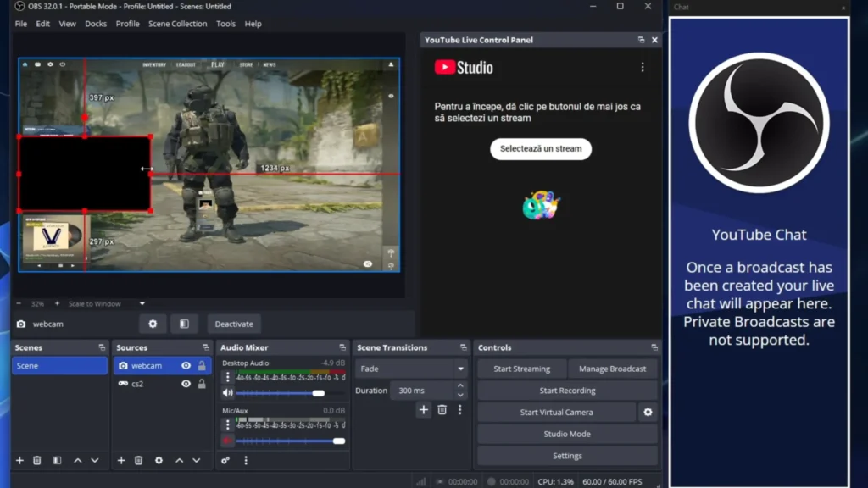Open the Docks menu
This screenshot has height=488, width=868.
click(x=96, y=24)
